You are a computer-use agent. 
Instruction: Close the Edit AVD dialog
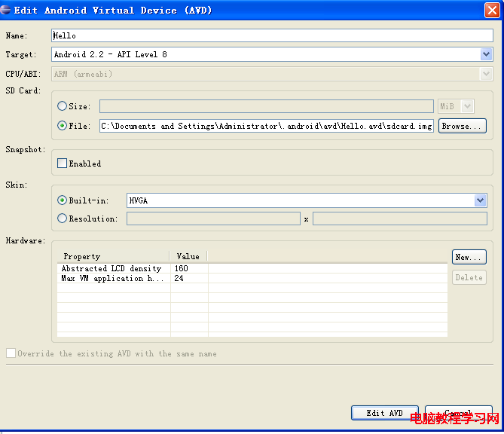(492, 10)
